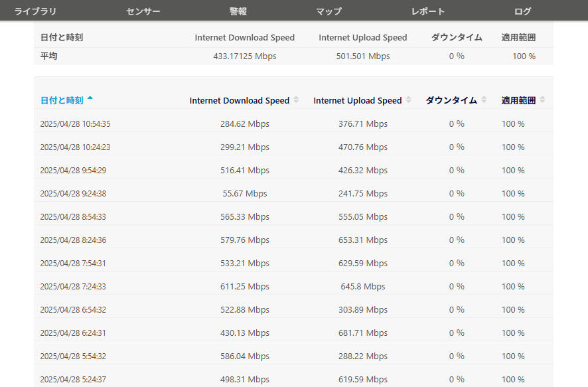Click the 平均 summary row
The height and width of the screenshot is (387, 588).
tap(293, 56)
